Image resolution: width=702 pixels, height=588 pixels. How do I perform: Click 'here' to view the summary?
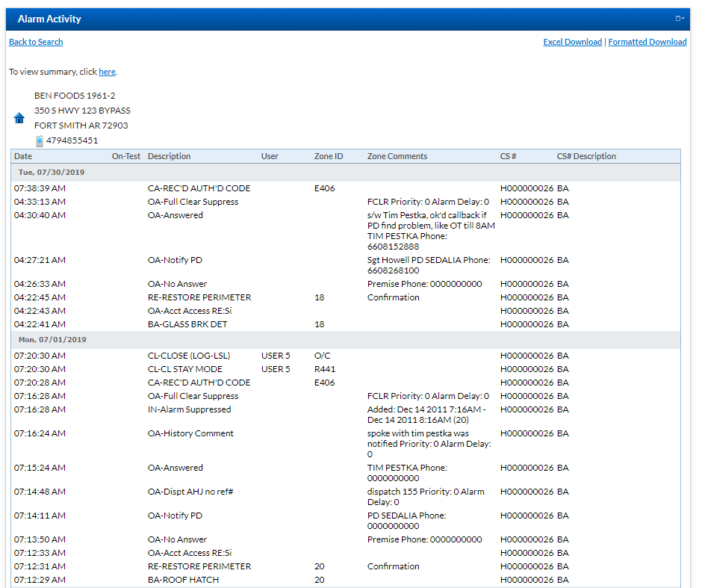click(107, 71)
